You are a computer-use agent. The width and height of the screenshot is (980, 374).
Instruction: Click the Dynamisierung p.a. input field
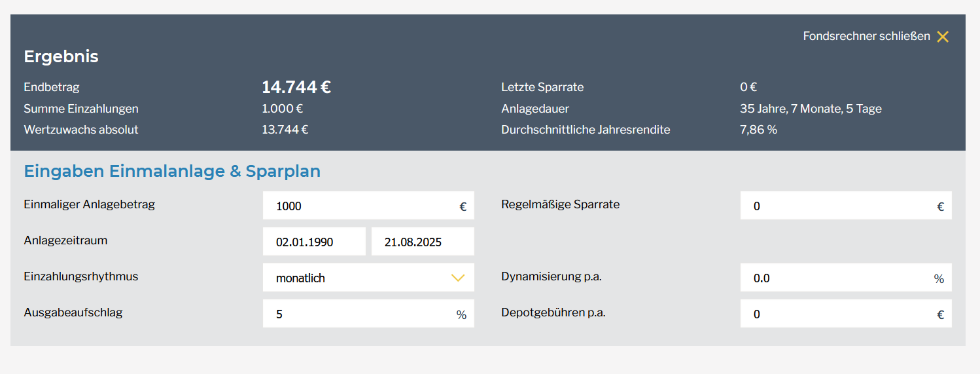click(837, 278)
